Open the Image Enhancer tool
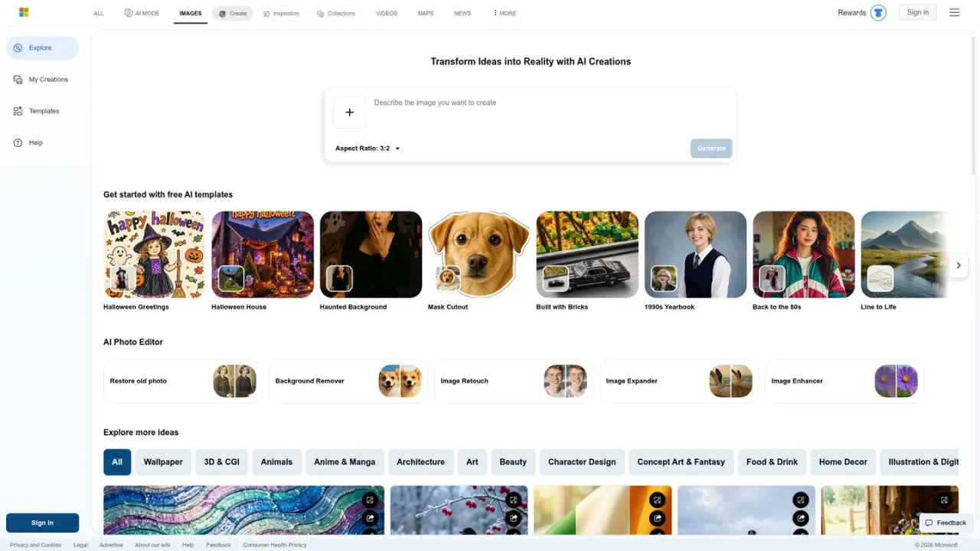This screenshot has width=980, height=551. (x=844, y=381)
